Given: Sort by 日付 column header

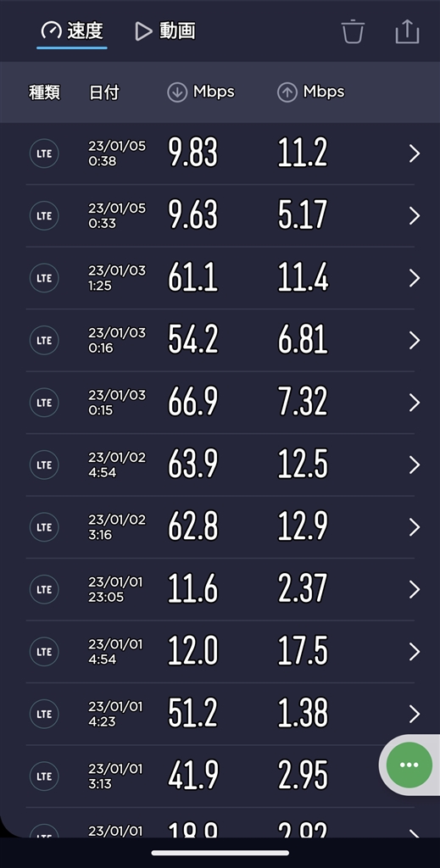Looking at the screenshot, I should (x=103, y=92).
